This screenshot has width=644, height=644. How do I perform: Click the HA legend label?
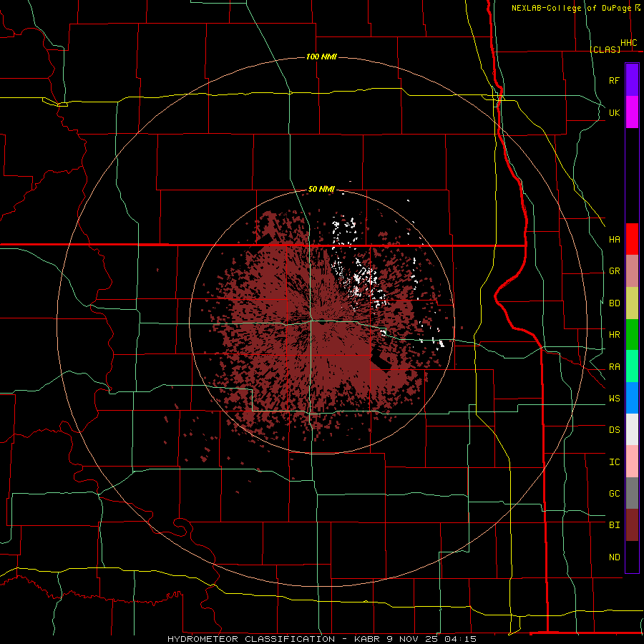click(614, 239)
